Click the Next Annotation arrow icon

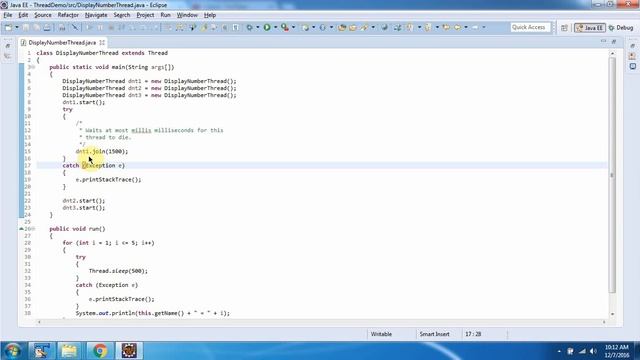(x=409, y=27)
